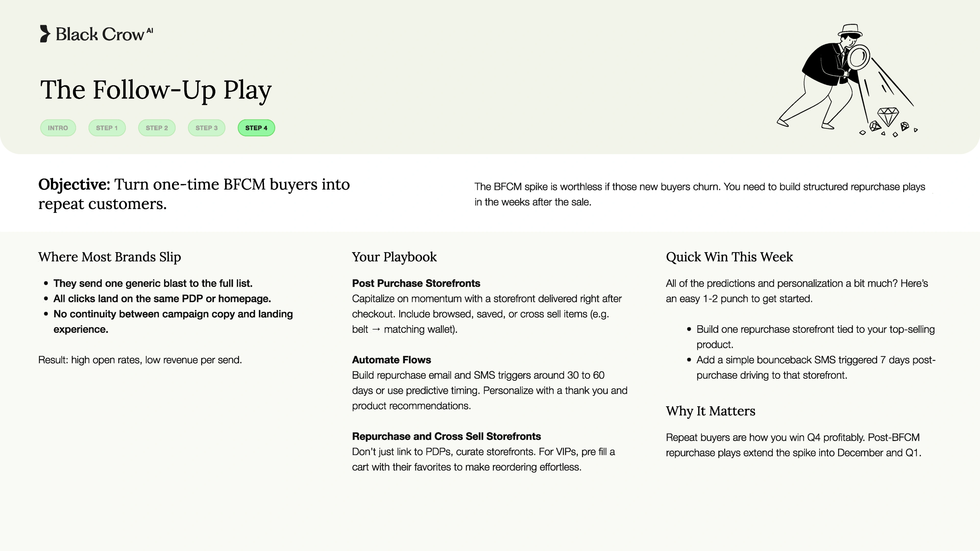The image size is (980, 551).
Task: Click the generic blast bullet point
Action: [x=153, y=283]
